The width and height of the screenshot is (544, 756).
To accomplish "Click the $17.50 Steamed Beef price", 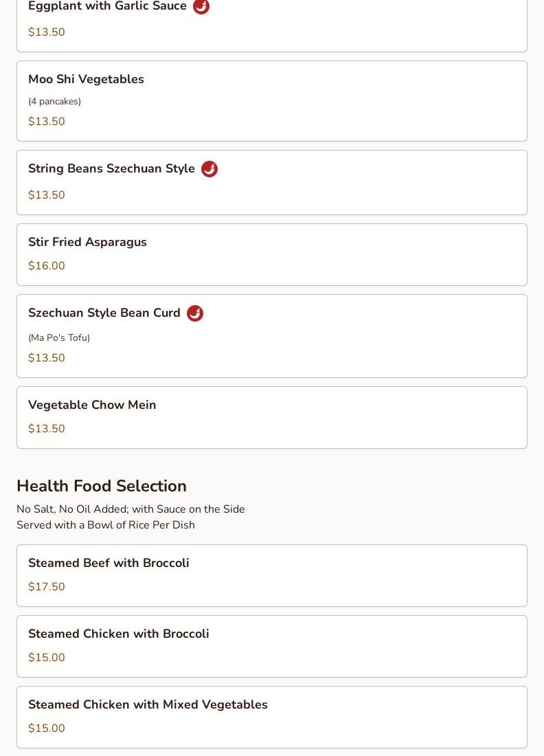I will pyautogui.click(x=47, y=587).
